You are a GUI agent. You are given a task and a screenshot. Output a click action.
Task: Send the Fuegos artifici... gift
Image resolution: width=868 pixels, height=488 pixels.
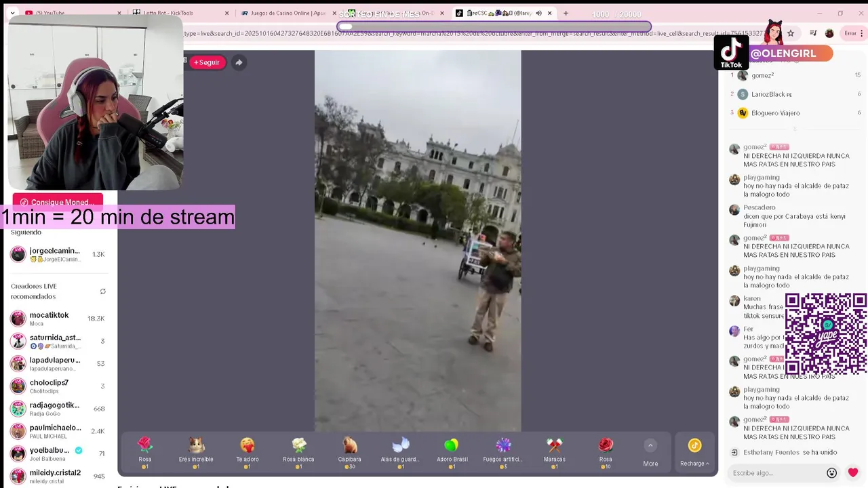[x=503, y=453]
